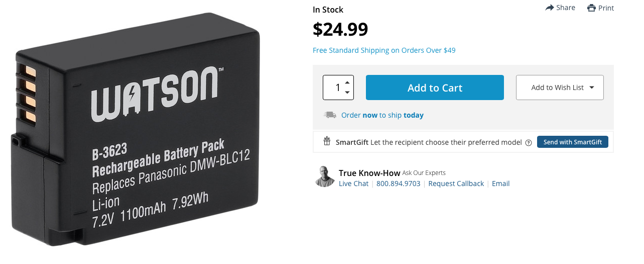Click the SmartGift gift box icon
Screen dimensions: 644x264
pyautogui.click(x=327, y=141)
